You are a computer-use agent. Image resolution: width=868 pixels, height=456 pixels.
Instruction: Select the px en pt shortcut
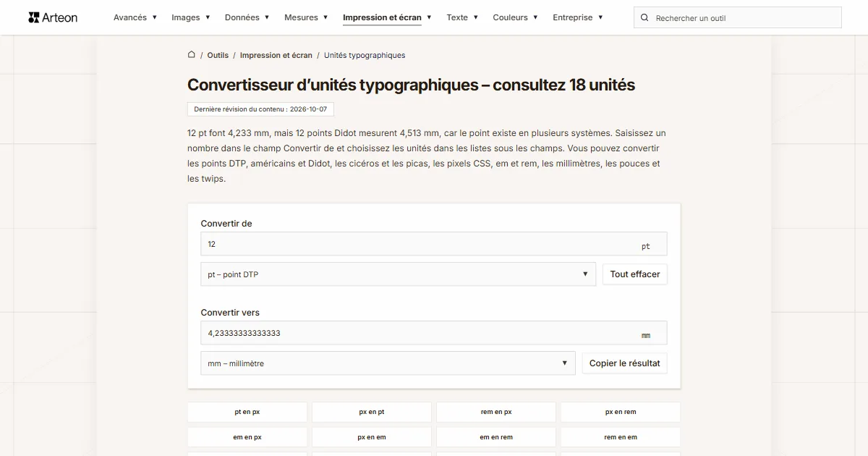(372, 412)
